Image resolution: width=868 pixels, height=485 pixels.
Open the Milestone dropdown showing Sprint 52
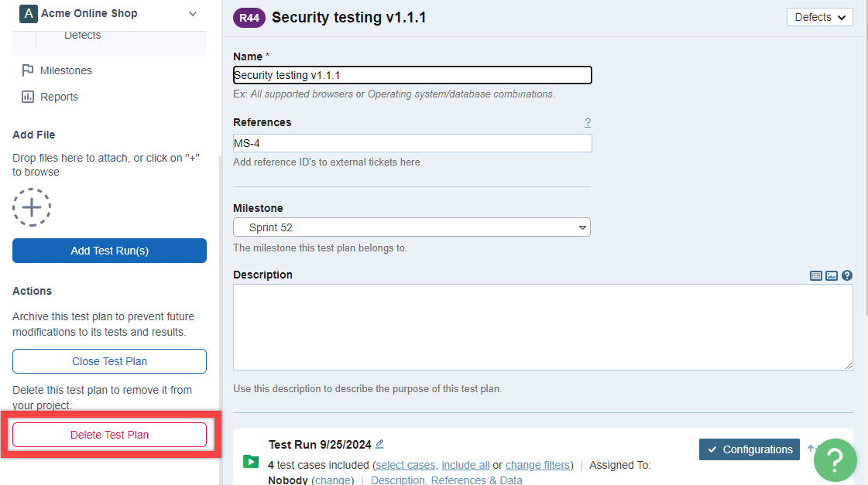tap(412, 227)
